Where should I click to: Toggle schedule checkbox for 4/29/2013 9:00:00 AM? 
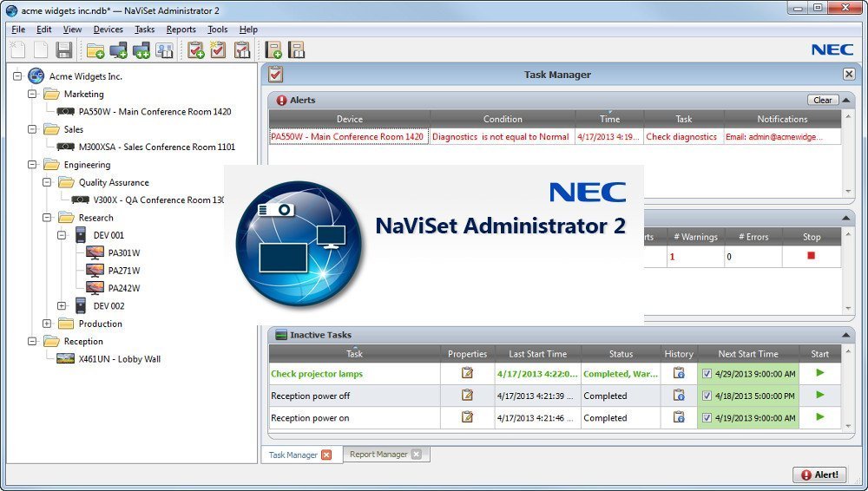pyautogui.click(x=707, y=374)
